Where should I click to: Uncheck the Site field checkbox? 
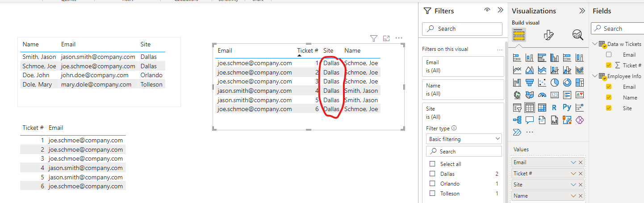[609, 108]
